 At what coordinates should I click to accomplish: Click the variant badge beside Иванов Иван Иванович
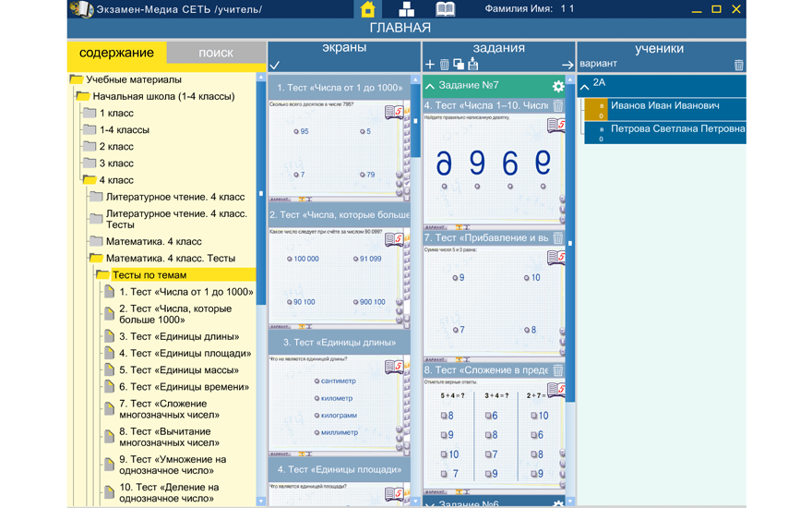click(x=596, y=109)
